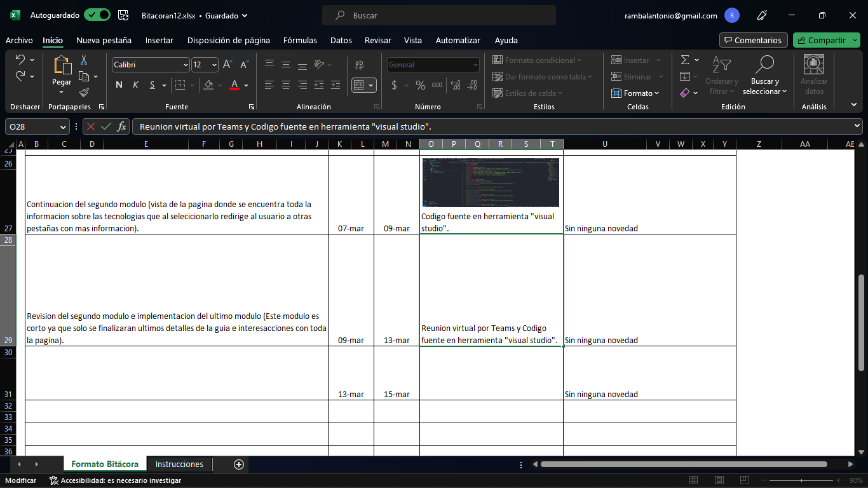Click the AutoSum sigma icon

[685, 60]
